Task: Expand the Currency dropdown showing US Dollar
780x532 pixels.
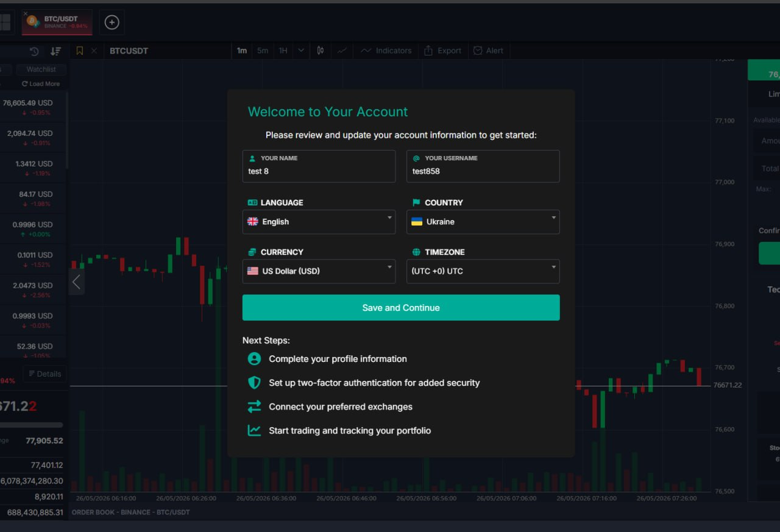Action: tap(319, 271)
